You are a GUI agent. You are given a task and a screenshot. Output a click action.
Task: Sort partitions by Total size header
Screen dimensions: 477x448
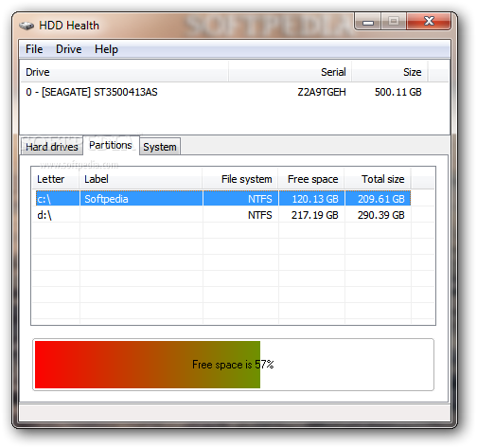[x=378, y=179]
